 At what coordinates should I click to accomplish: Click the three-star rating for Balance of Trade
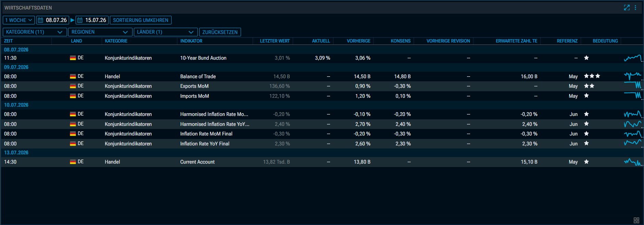(592, 76)
